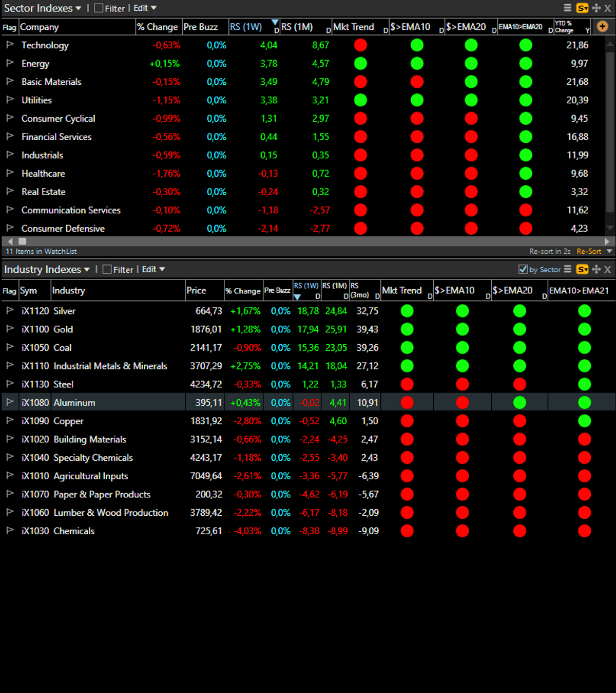
Task: Enable the Filter checkbox in Sector Indexes
Action: [x=99, y=8]
